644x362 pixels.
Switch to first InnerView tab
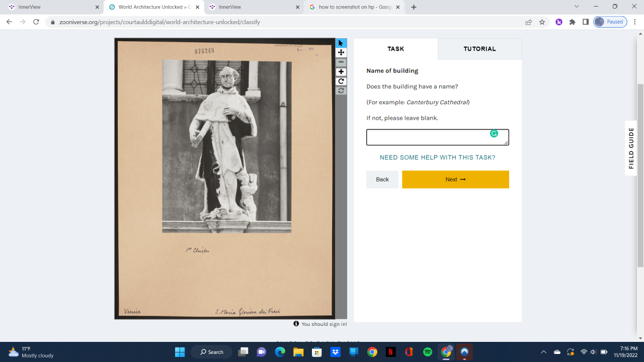pos(52,7)
